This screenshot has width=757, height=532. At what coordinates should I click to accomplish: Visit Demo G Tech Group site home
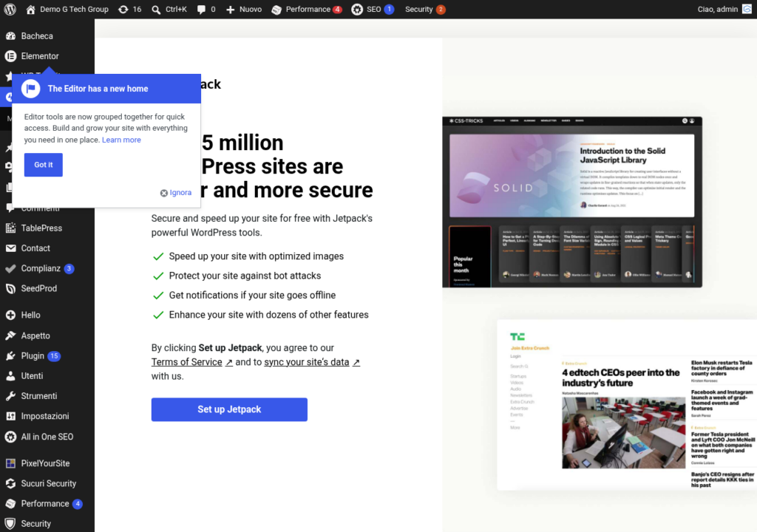pyautogui.click(x=67, y=9)
